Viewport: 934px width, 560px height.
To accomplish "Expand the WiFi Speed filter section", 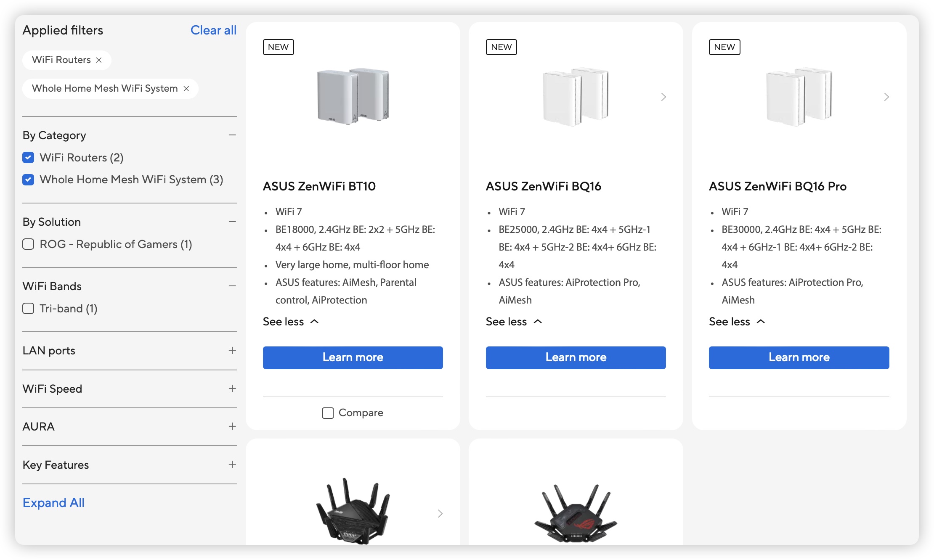I will click(x=232, y=388).
